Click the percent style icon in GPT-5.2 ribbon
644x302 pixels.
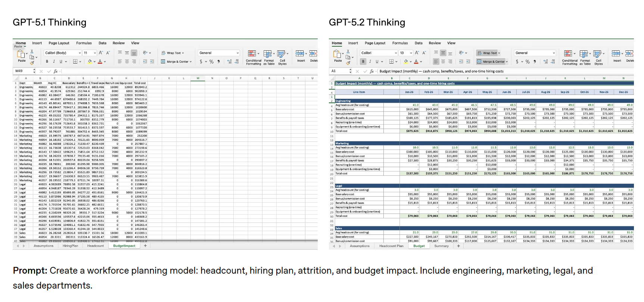pos(528,62)
